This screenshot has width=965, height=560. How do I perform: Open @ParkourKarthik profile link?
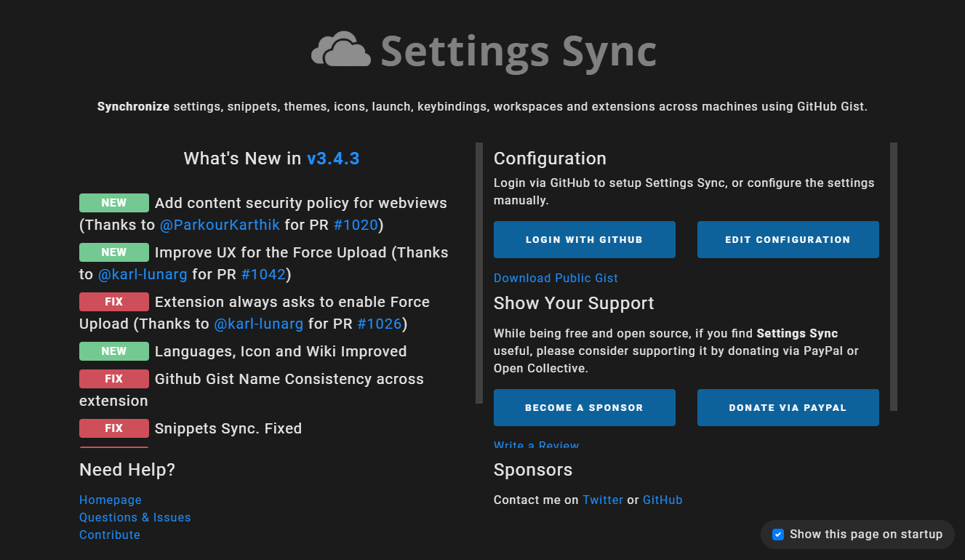click(220, 225)
